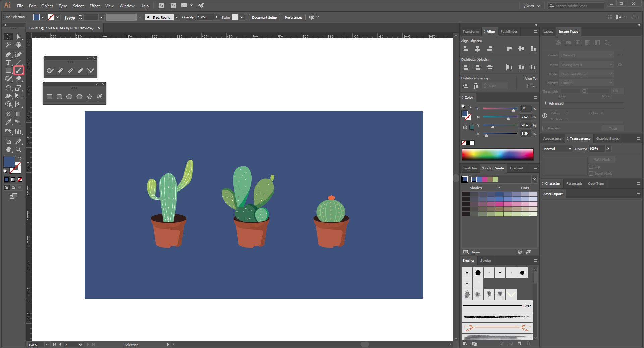Set fill to None under tool swatches
Screen dimensions: 644x348
[20, 180]
